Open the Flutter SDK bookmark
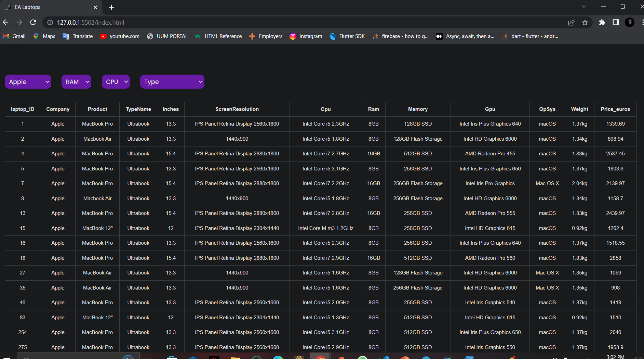Screen dimensions: 644x359 (347, 36)
